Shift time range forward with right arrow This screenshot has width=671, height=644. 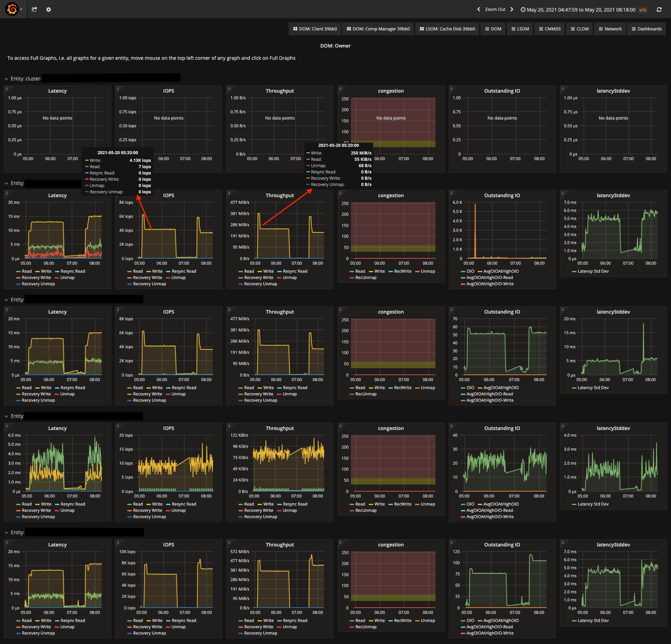click(512, 9)
